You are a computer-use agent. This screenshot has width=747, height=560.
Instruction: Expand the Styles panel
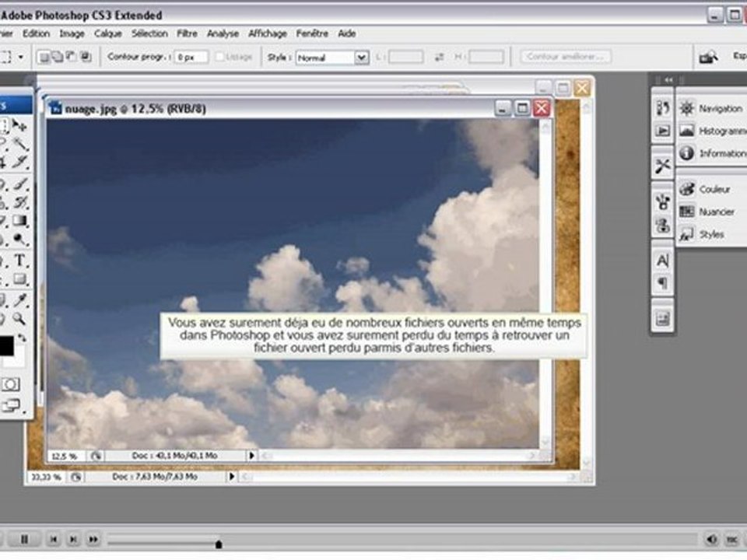click(x=711, y=234)
